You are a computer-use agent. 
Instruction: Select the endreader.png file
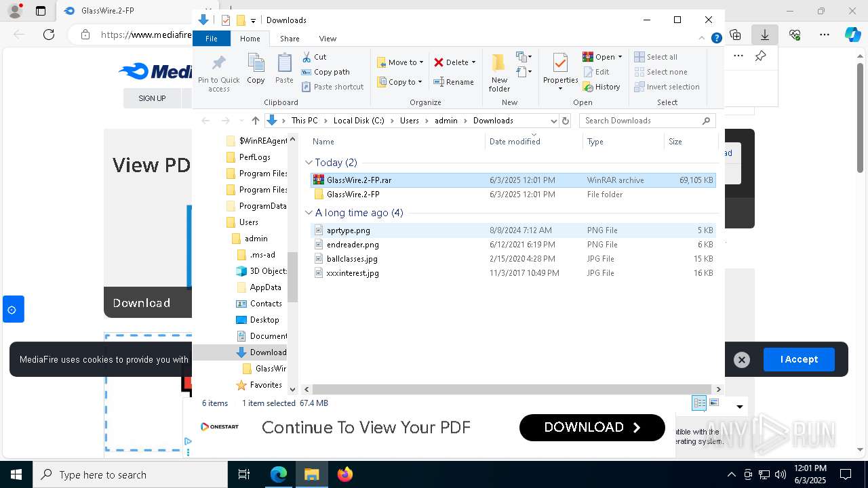point(513,245)
